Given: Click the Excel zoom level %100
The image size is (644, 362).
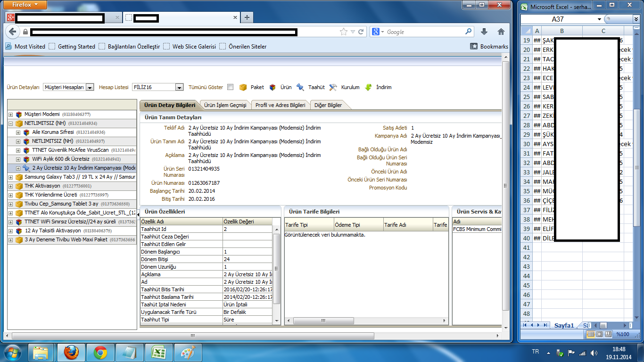Looking at the screenshot, I should tap(623, 335).
